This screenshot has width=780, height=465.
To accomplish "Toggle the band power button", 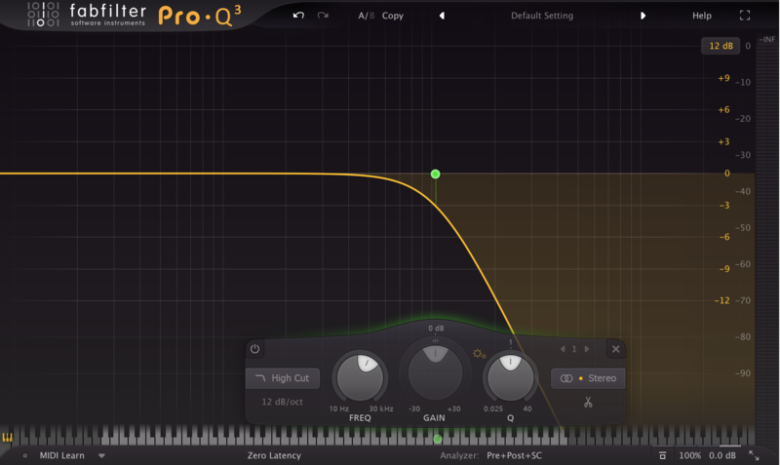I will click(255, 349).
